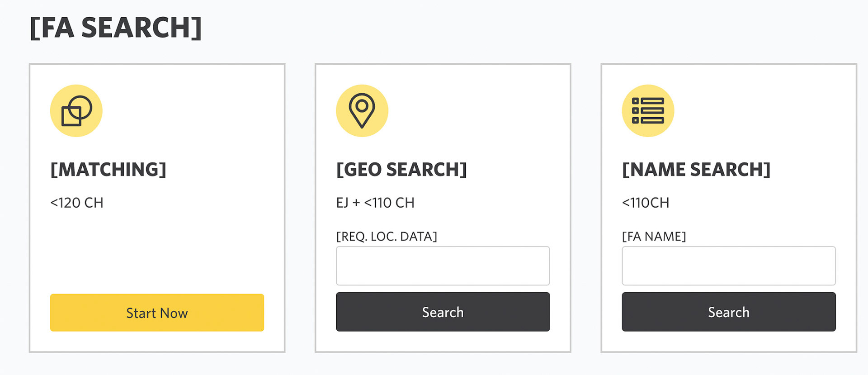Focus the FA NAME text field
This screenshot has height=375, width=868.
tap(728, 266)
